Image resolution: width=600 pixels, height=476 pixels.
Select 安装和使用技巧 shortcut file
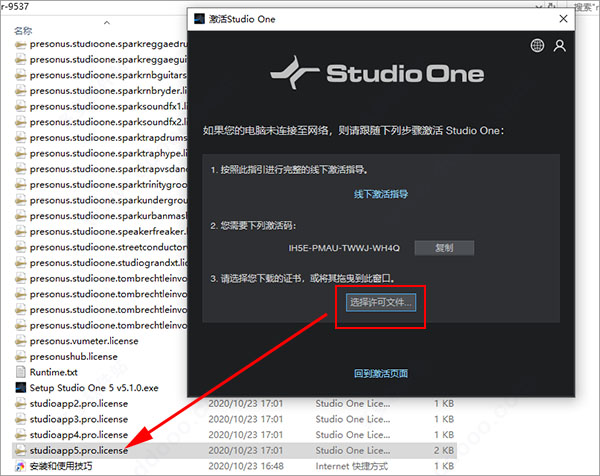[61, 466]
